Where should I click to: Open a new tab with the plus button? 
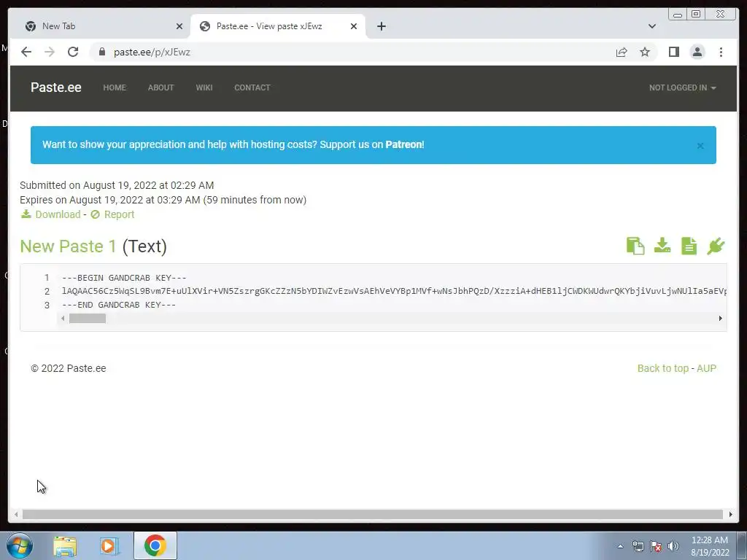point(381,26)
